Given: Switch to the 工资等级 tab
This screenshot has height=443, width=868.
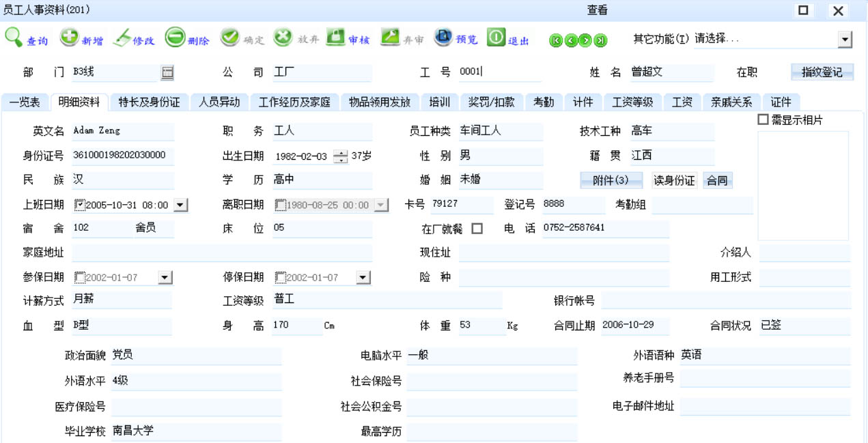Looking at the screenshot, I should pyautogui.click(x=632, y=102).
